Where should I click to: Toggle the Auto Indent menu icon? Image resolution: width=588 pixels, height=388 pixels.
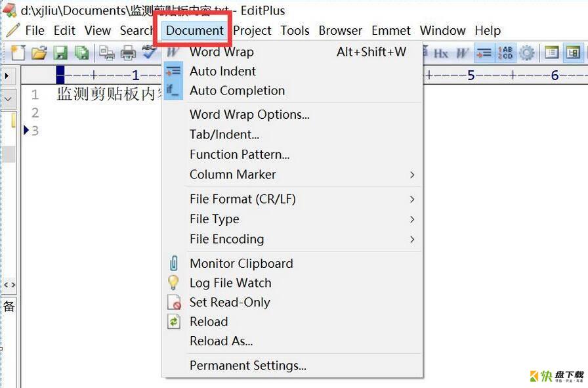coord(173,72)
